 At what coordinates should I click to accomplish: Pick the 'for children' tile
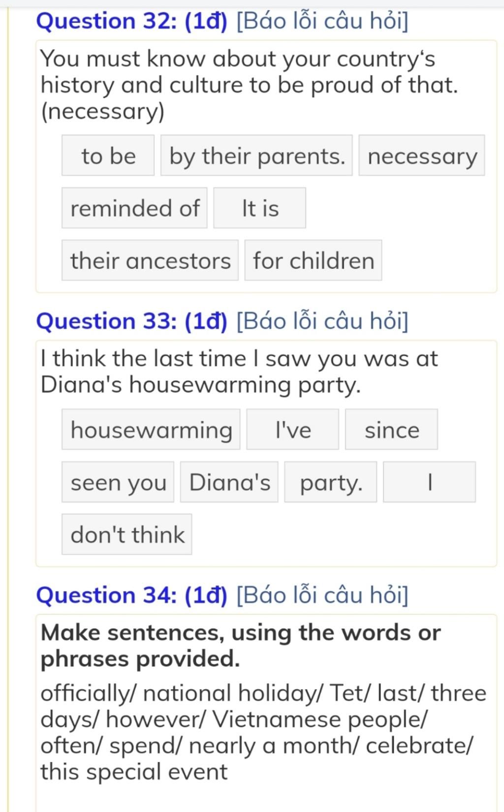point(314,260)
